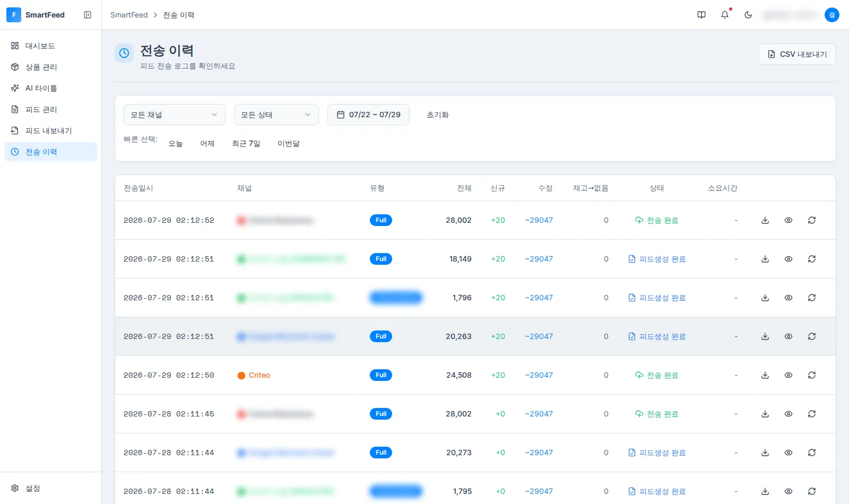Viewport: 849px width, 504px height.
Task: Select quick filter 오늘
Action: click(176, 143)
